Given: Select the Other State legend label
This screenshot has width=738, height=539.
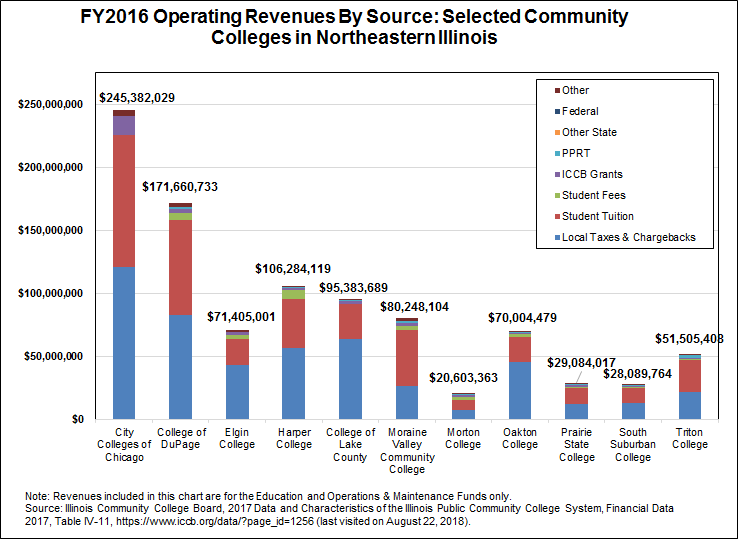Looking at the screenshot, I should pyautogui.click(x=589, y=132).
